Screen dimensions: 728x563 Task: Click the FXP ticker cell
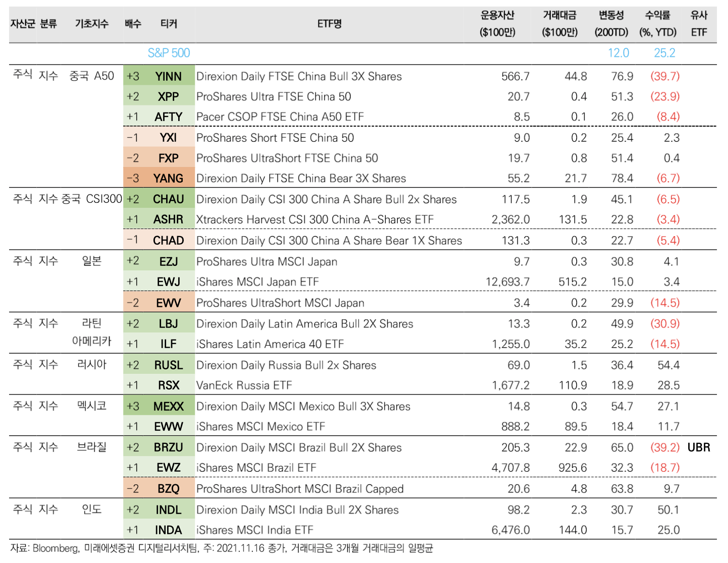pyautogui.click(x=169, y=158)
